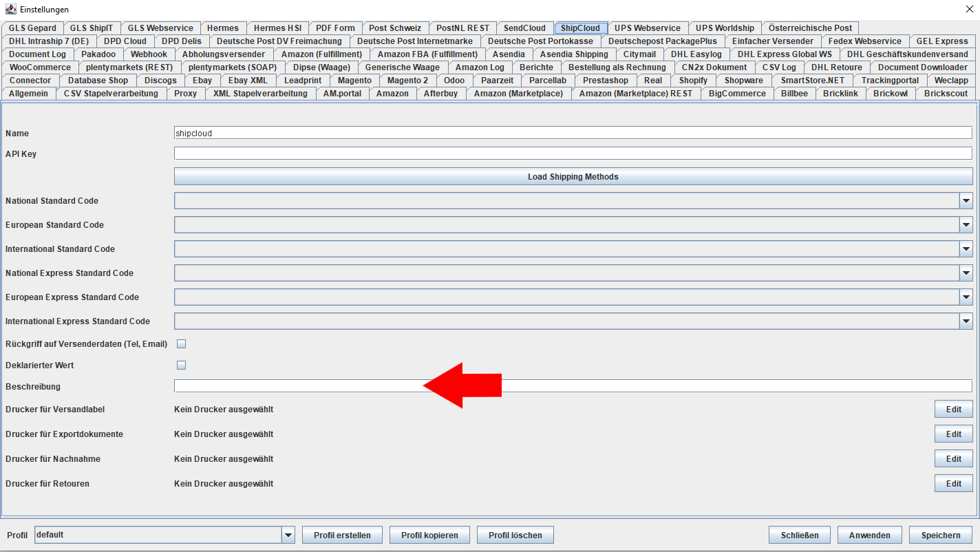Click Profil erstellen button

342,535
